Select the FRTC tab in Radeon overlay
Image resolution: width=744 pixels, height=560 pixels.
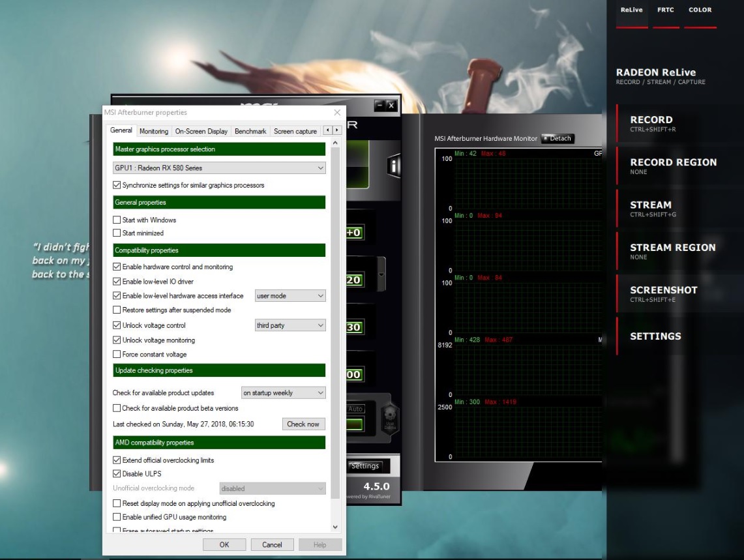click(666, 14)
